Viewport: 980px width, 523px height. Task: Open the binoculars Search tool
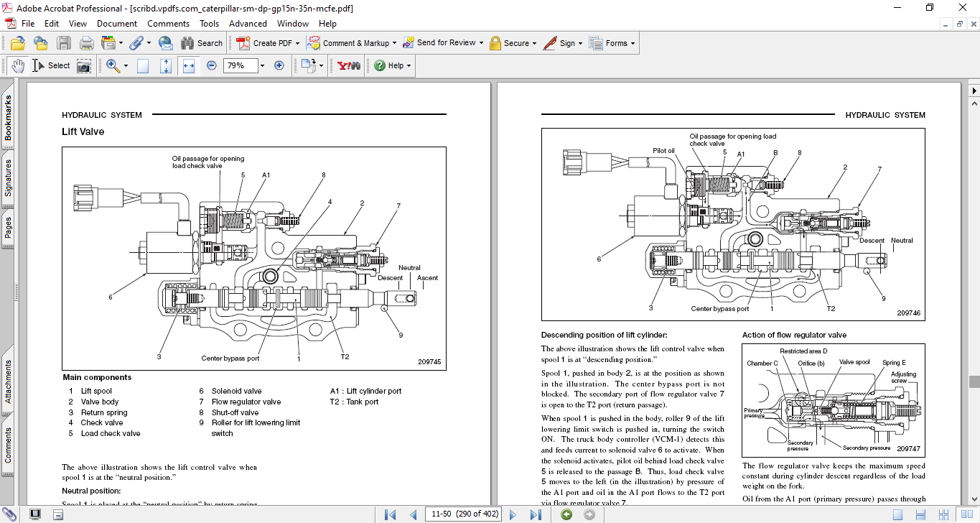point(201,43)
